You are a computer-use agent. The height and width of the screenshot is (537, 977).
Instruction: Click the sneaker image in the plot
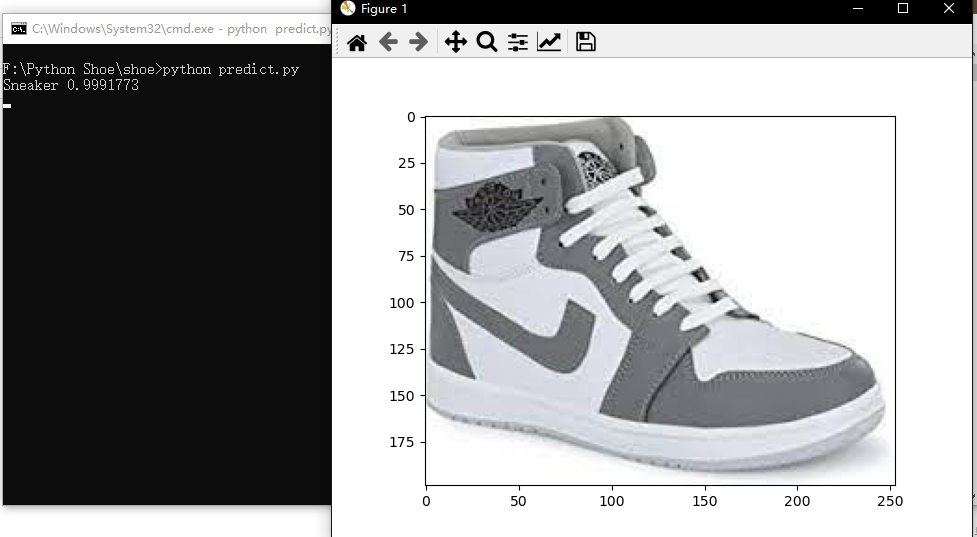(660, 300)
